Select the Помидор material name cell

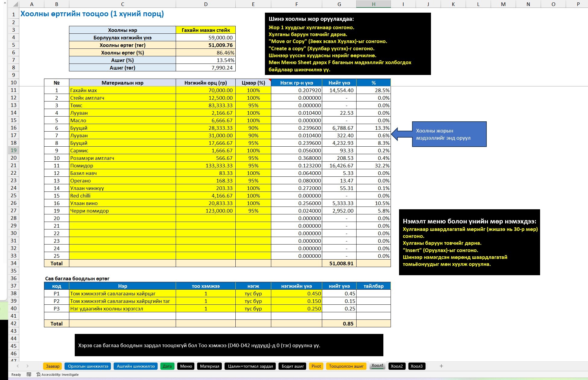tap(122, 166)
